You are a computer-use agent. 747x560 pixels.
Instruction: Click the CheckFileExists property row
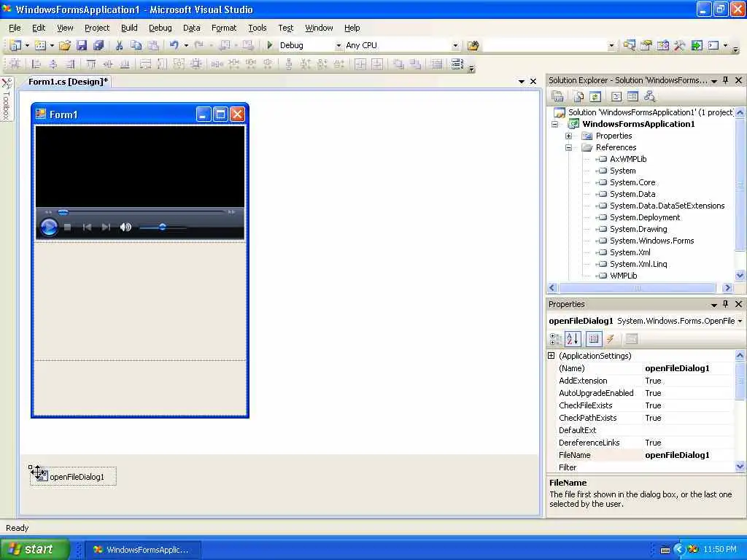pyautogui.click(x=641, y=405)
